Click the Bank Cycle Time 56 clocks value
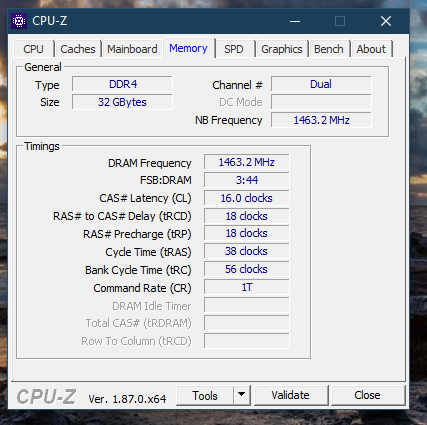 pos(247,269)
